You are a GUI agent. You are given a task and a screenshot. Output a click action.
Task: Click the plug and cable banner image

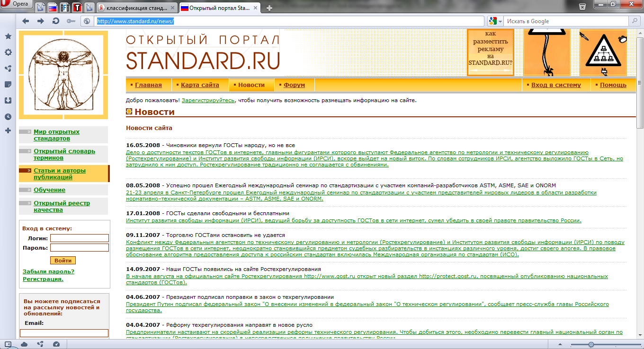(546, 52)
